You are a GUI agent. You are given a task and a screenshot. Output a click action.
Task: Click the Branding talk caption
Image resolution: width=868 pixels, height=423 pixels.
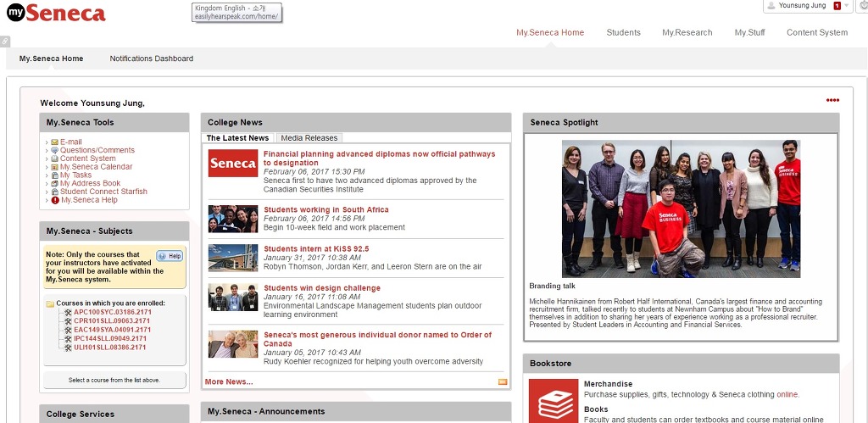552,287
